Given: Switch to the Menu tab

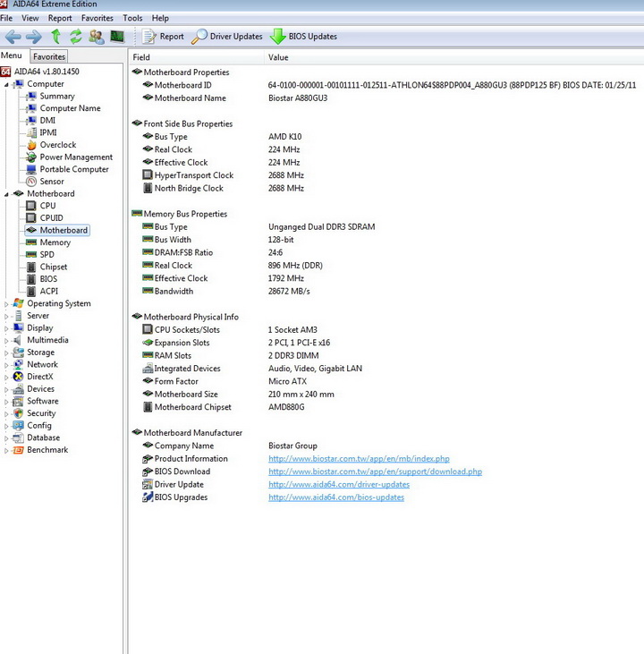Looking at the screenshot, I should pyautogui.click(x=12, y=55).
